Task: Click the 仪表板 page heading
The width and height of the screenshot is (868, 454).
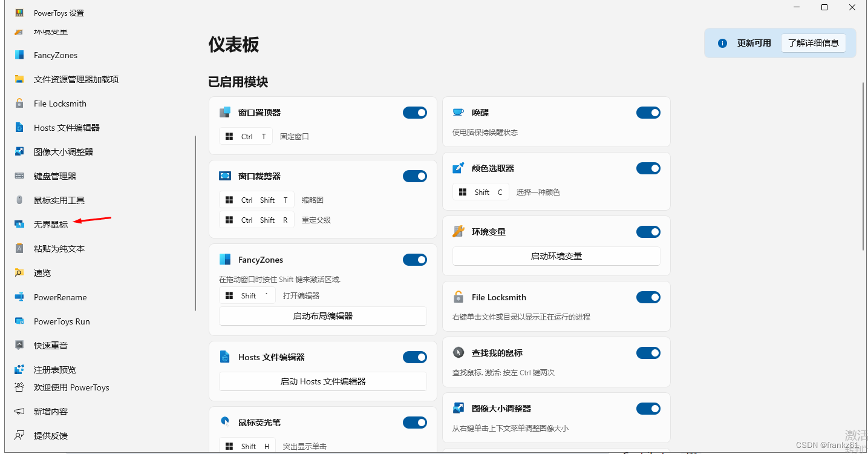Action: click(x=234, y=44)
